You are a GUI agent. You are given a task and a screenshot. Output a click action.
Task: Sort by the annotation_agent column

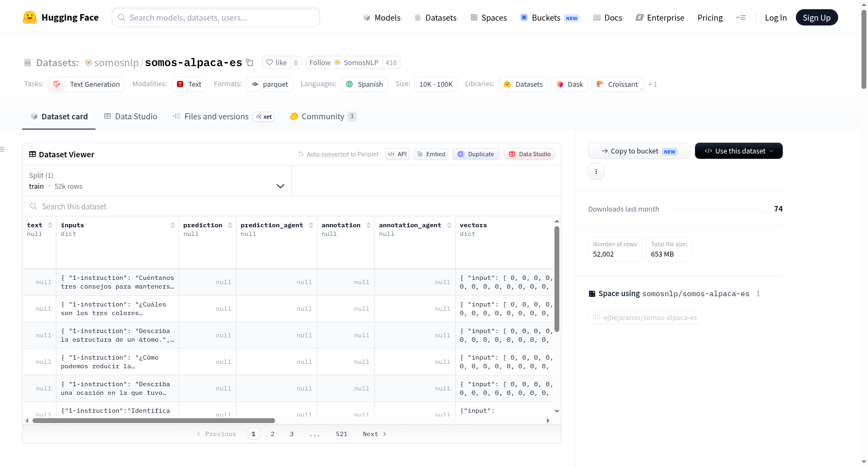click(x=449, y=225)
